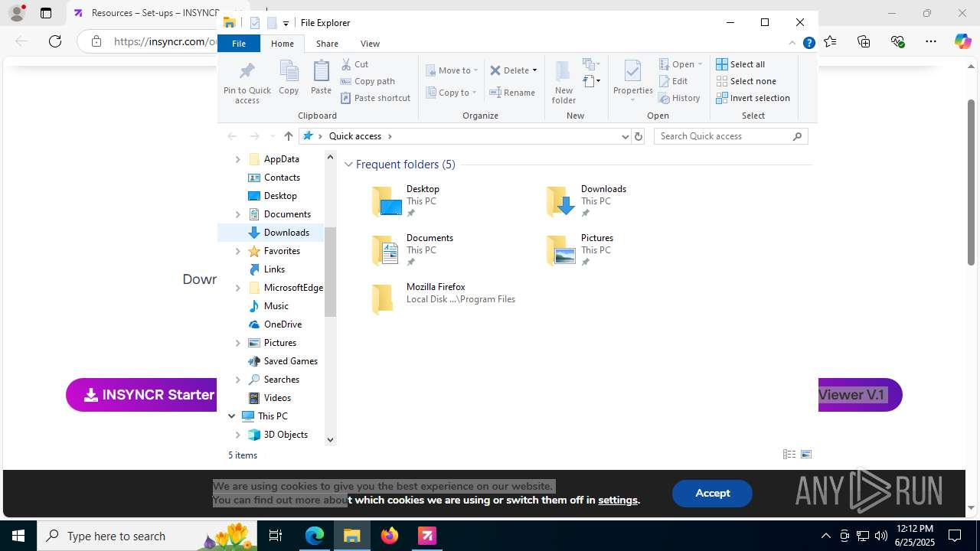Minimize the ribbon with chevron

coord(792,44)
